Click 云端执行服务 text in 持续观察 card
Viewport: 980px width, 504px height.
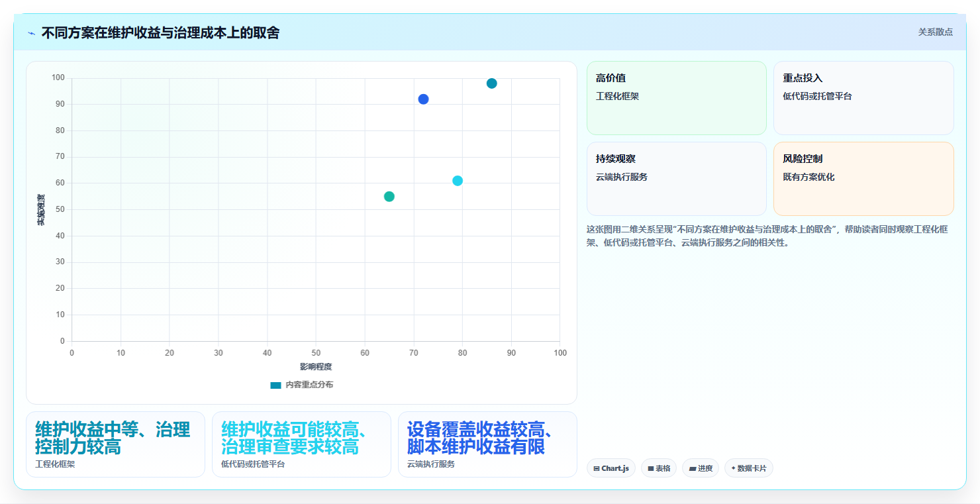[622, 177]
